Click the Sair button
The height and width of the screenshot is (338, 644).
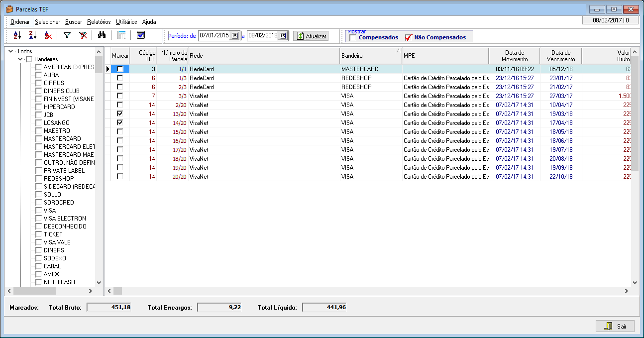(x=615, y=326)
